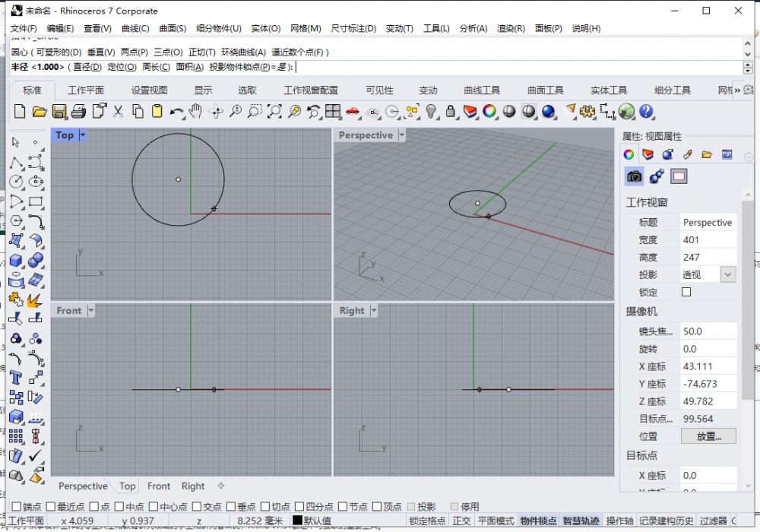This screenshot has width=760, height=532.
Task: Open a file with the folder icon
Action: pyautogui.click(x=40, y=112)
